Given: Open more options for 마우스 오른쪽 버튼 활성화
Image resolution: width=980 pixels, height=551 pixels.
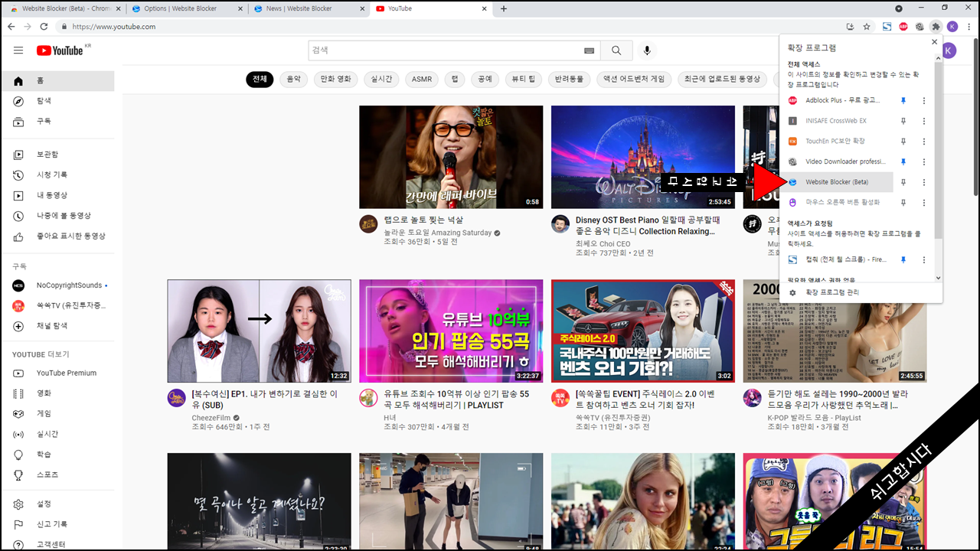Looking at the screenshot, I should point(924,203).
